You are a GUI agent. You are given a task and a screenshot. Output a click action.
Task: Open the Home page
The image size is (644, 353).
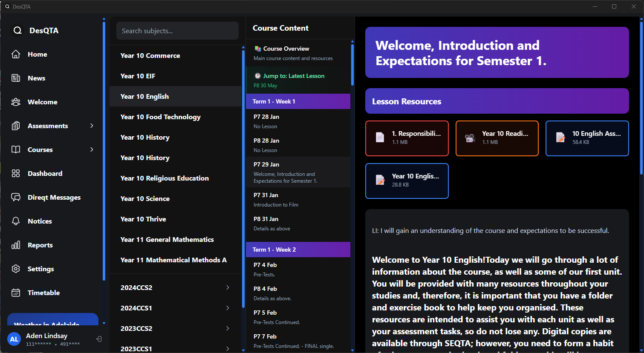point(54,54)
